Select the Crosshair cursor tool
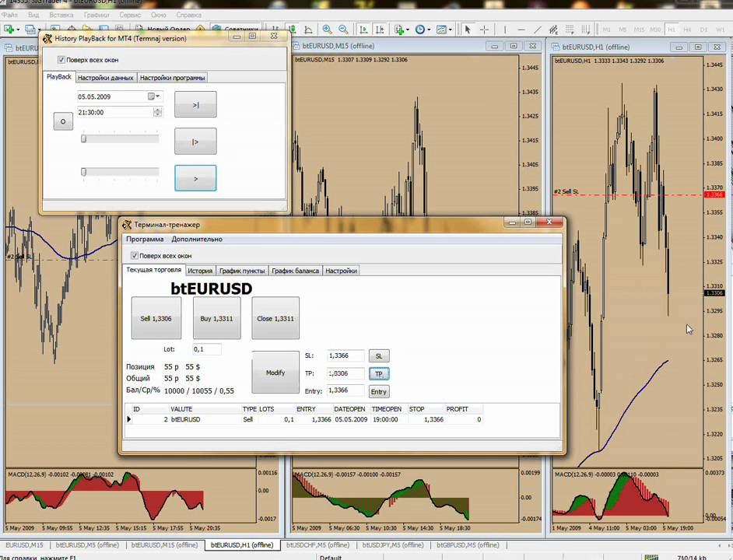This screenshot has height=560, width=733. coord(485,30)
